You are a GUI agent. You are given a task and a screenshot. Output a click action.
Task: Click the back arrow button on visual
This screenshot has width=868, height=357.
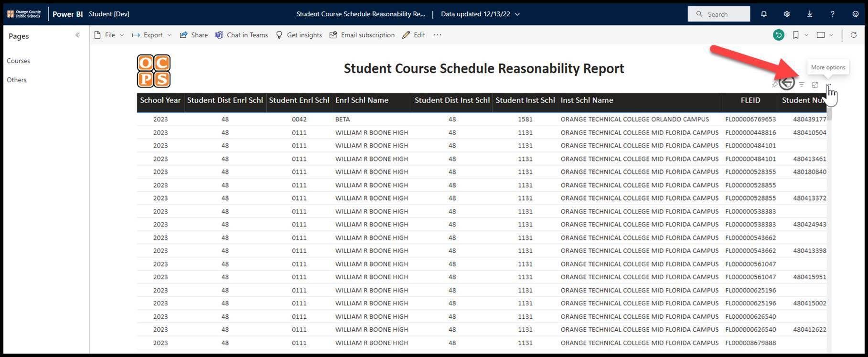787,83
